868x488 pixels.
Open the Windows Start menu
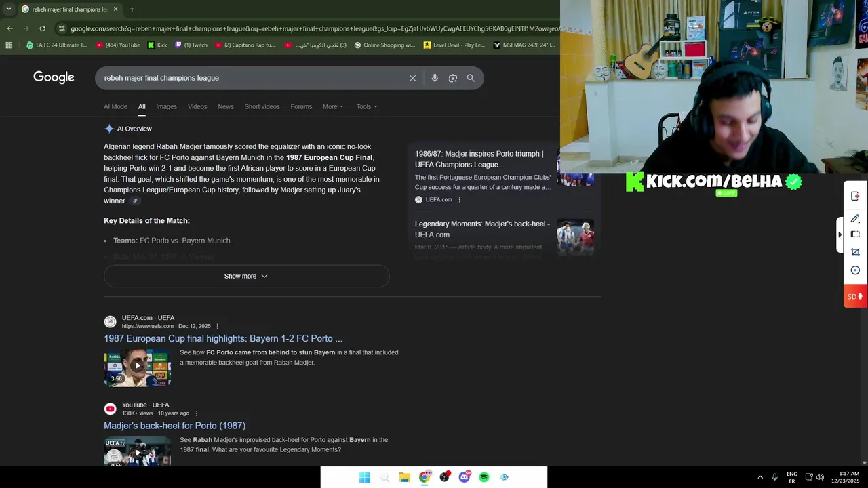tap(364, 477)
